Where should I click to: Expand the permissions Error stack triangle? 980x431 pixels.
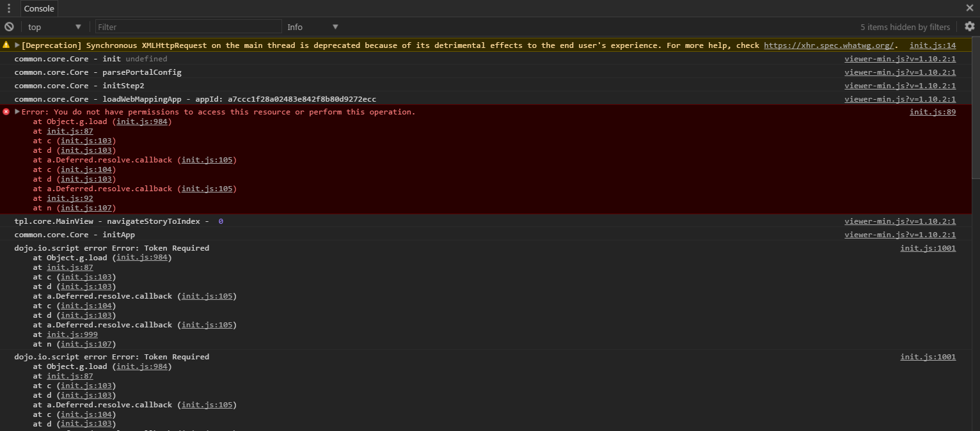click(x=17, y=111)
